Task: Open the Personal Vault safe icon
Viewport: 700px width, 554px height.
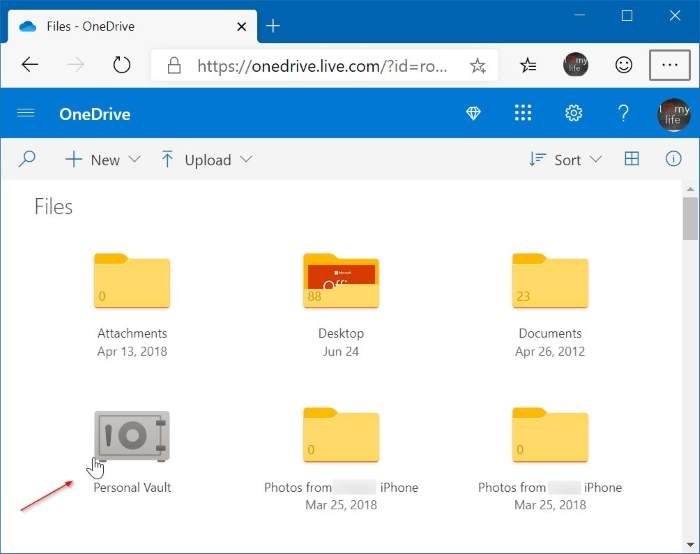Action: tap(132, 436)
